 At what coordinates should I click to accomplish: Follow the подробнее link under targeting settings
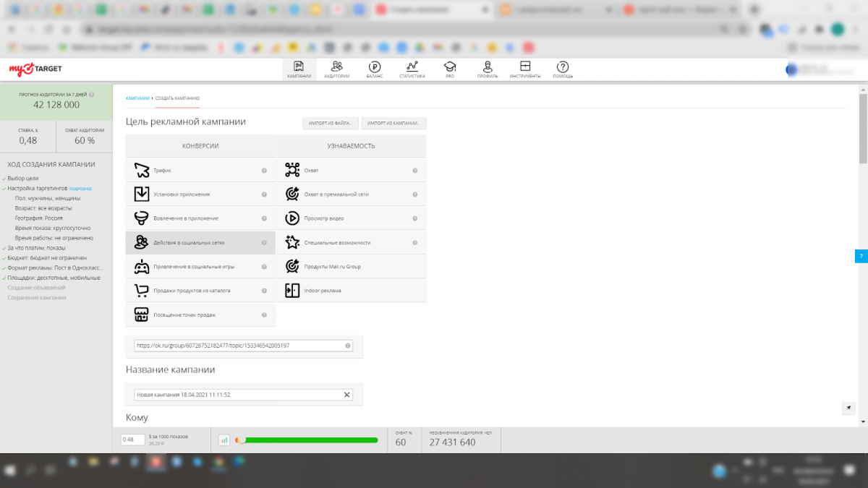(80, 188)
